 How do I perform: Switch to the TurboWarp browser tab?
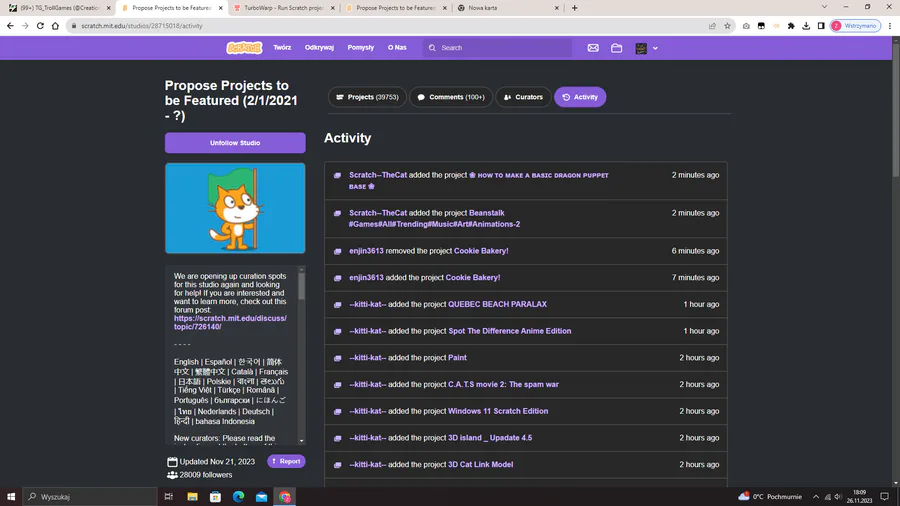284,8
